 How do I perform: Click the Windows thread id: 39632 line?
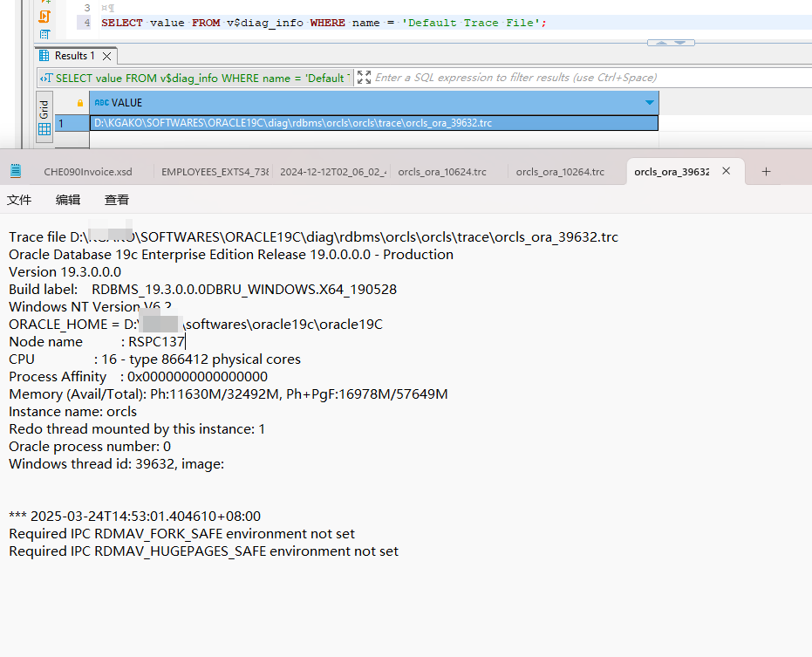click(x=117, y=463)
